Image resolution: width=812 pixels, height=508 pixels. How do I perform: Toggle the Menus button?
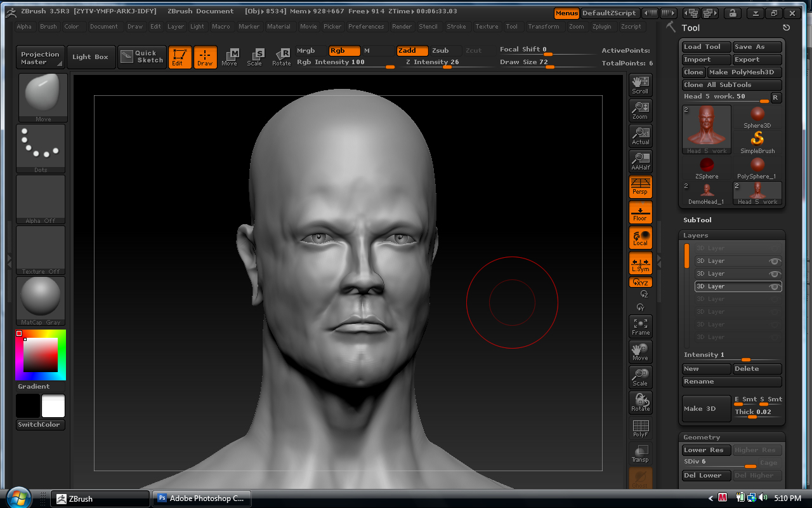pyautogui.click(x=566, y=13)
